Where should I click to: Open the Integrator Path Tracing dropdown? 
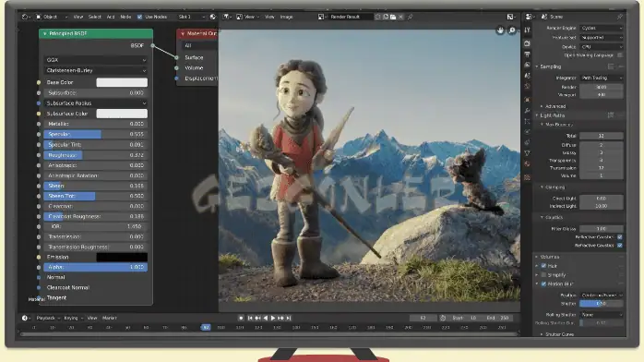pos(602,78)
